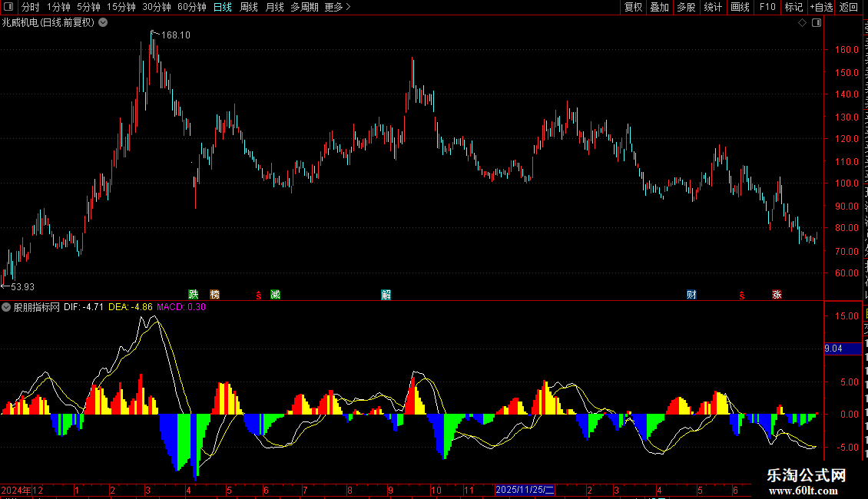This screenshot has height=499, width=868.
Task: Click the green 减 event marker
Action: 275,294
